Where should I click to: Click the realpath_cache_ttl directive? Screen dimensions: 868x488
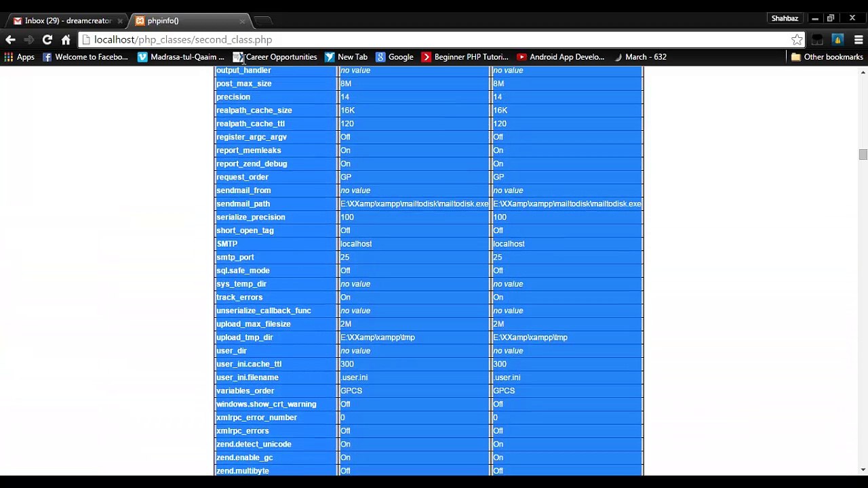[250, 124]
